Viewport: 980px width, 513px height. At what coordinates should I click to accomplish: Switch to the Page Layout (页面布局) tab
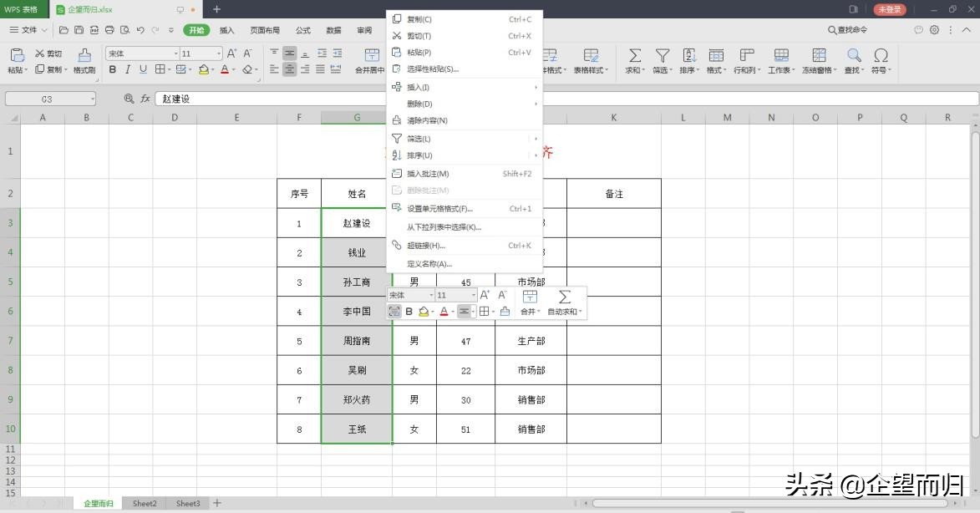click(265, 30)
